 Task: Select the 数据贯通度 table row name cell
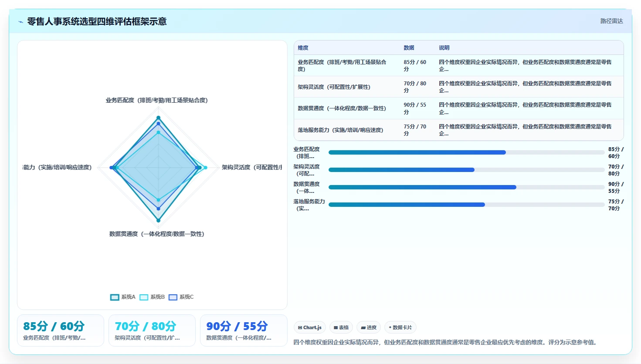pyautogui.click(x=347, y=108)
